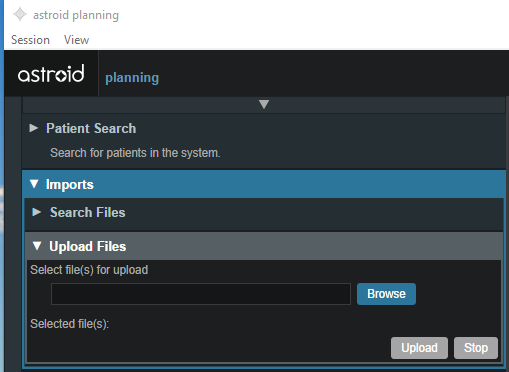The height and width of the screenshot is (372, 509).
Task: Click the Upload button
Action: tap(419, 348)
